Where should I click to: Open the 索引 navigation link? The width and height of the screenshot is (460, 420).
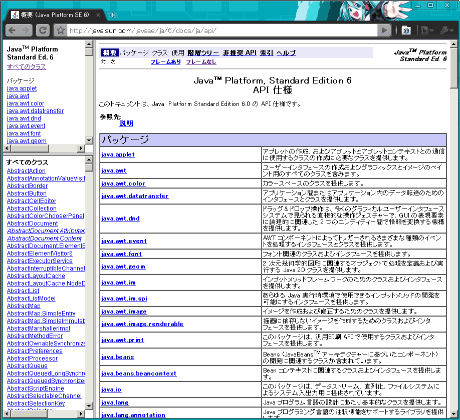pos(266,53)
